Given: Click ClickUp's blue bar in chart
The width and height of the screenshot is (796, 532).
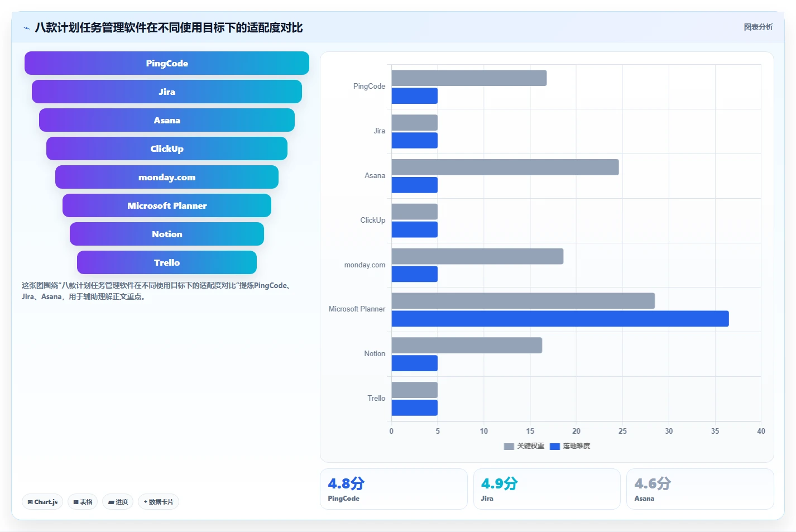Looking at the screenshot, I should [415, 229].
